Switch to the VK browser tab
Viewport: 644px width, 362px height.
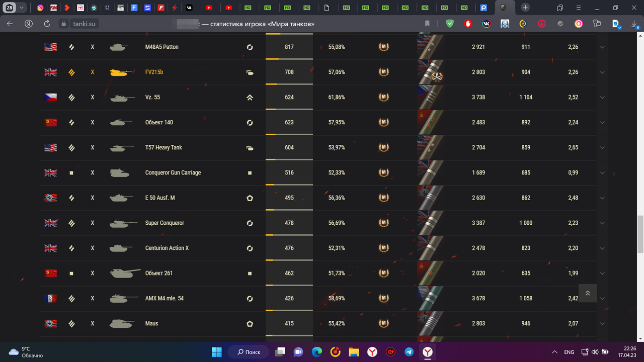pos(189,8)
